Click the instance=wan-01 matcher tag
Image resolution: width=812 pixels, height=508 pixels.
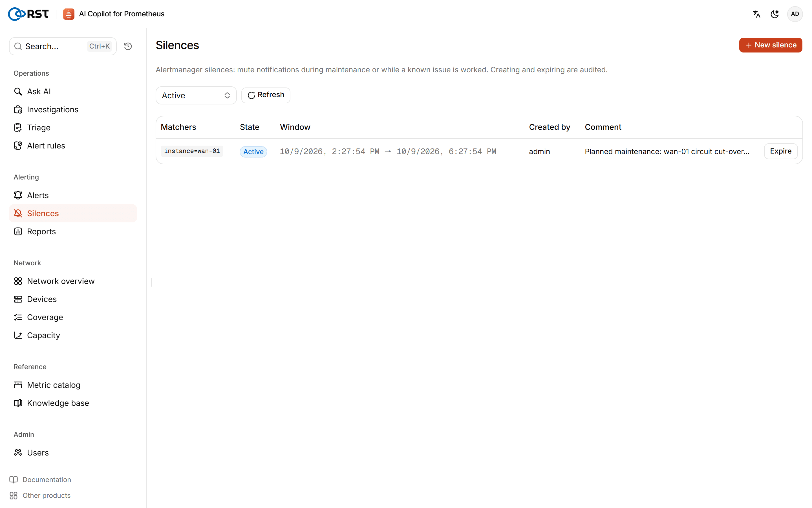192,151
